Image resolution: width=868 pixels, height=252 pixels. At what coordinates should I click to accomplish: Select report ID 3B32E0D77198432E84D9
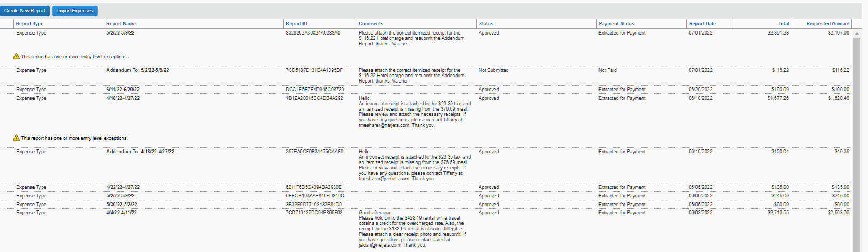(313, 205)
